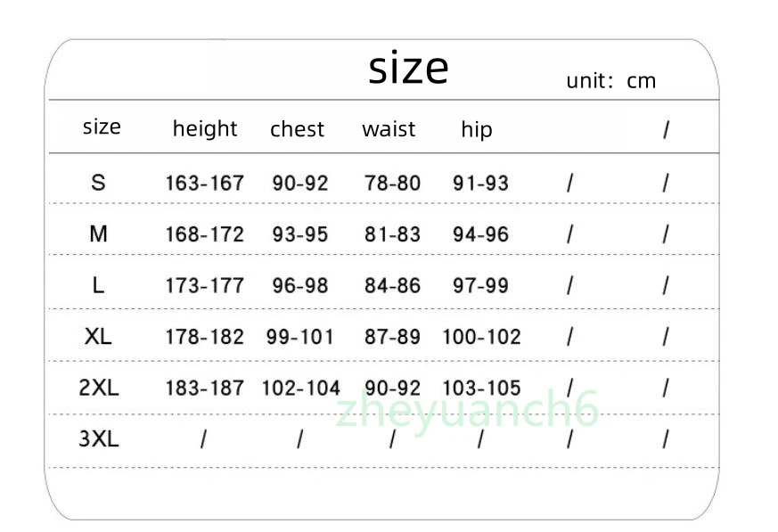Screen dimensions: 778x532
Task: Click chest value 93-95
Action: (300, 234)
